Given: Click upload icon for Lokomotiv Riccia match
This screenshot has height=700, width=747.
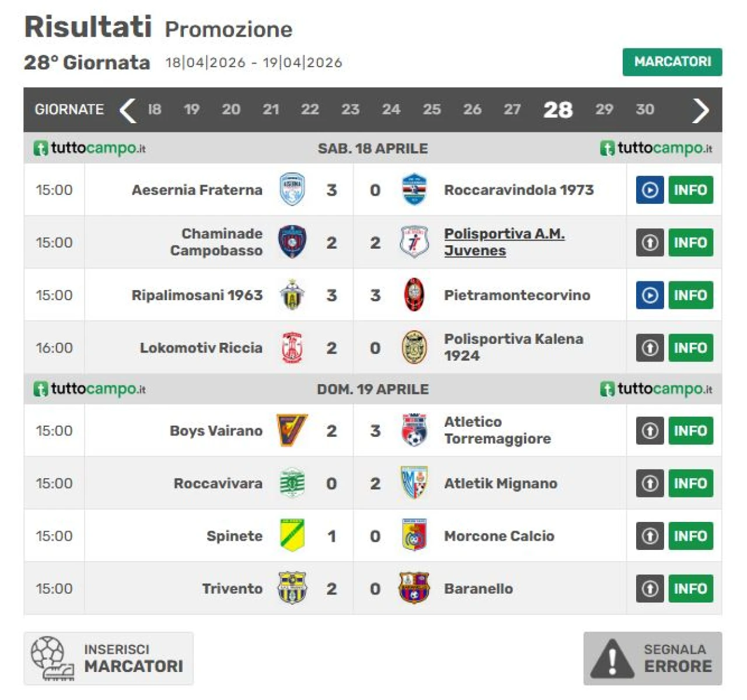Looking at the screenshot, I should coord(650,348).
